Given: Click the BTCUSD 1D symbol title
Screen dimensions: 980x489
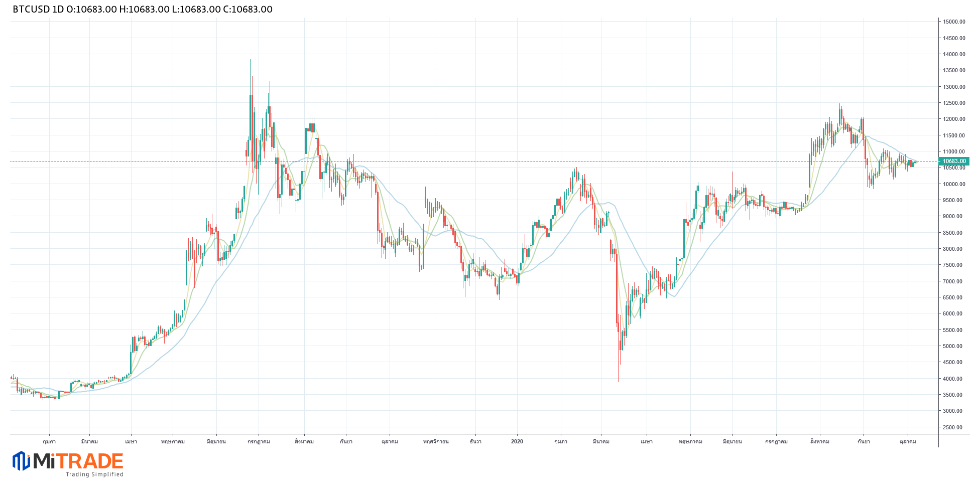Looking at the screenshot, I should pos(38,10).
